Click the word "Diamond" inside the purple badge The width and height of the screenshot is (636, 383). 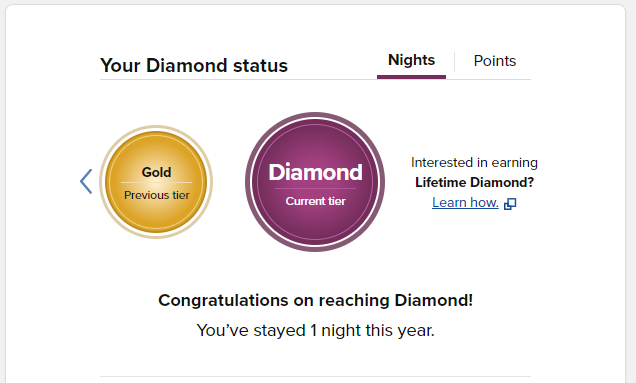pos(316,172)
